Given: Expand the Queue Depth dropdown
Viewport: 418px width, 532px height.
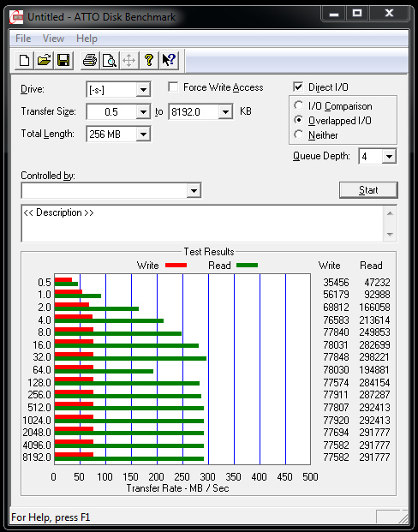Looking at the screenshot, I should (389, 157).
